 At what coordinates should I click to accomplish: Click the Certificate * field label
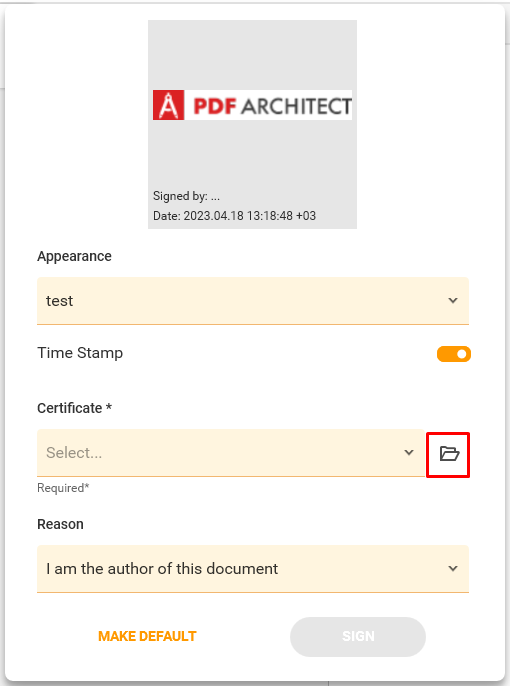pyautogui.click(x=75, y=408)
